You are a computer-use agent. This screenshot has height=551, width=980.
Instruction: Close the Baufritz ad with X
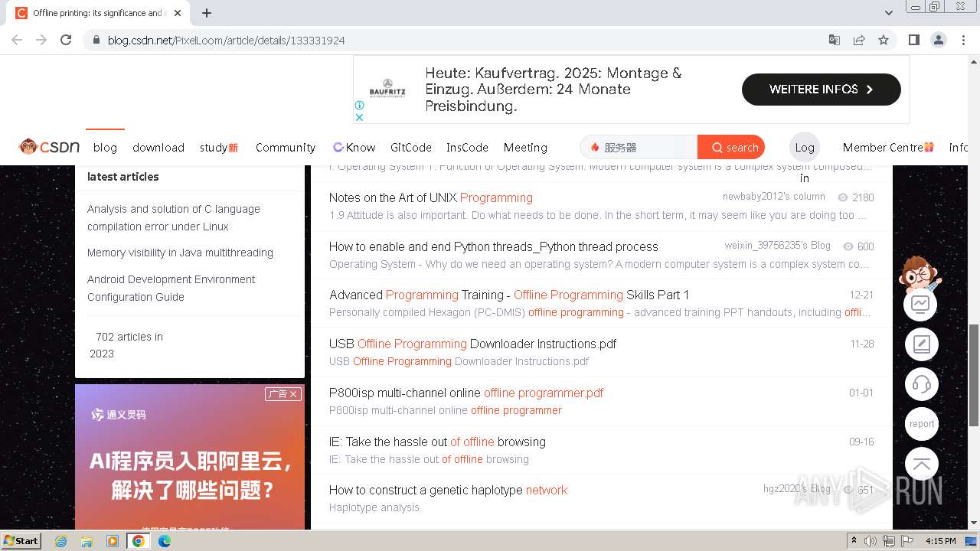click(x=359, y=117)
